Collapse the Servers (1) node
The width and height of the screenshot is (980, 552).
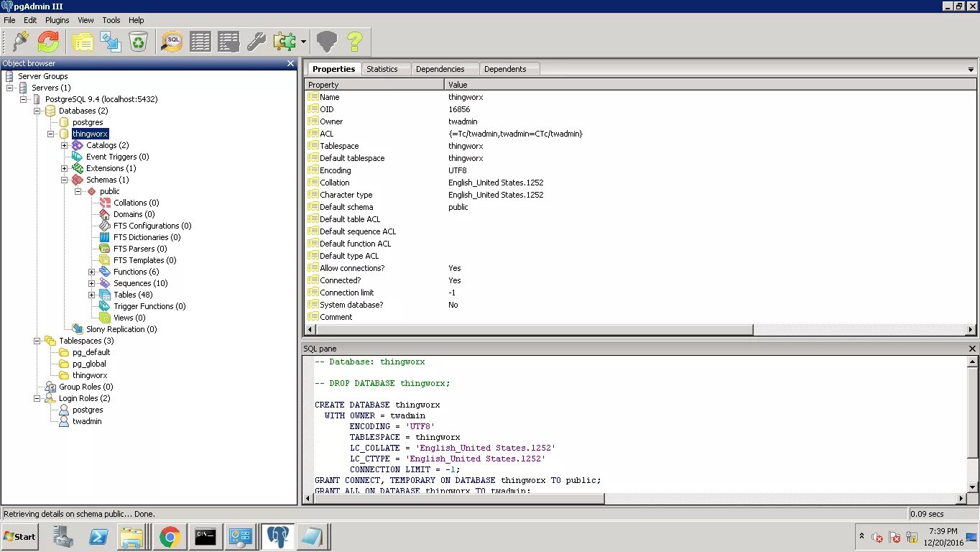(x=10, y=88)
